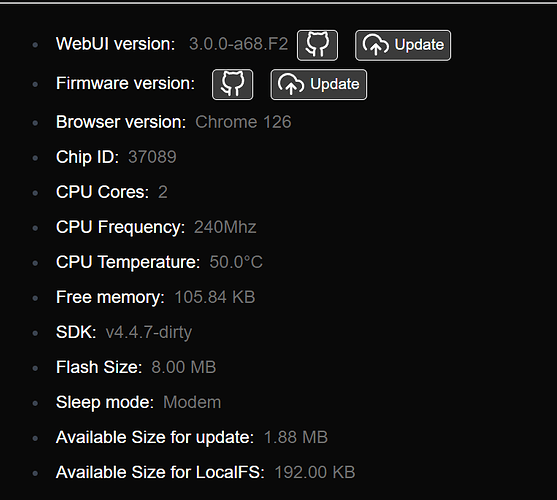Click the Firmware Update button label
The height and width of the screenshot is (500, 557).
335,85
